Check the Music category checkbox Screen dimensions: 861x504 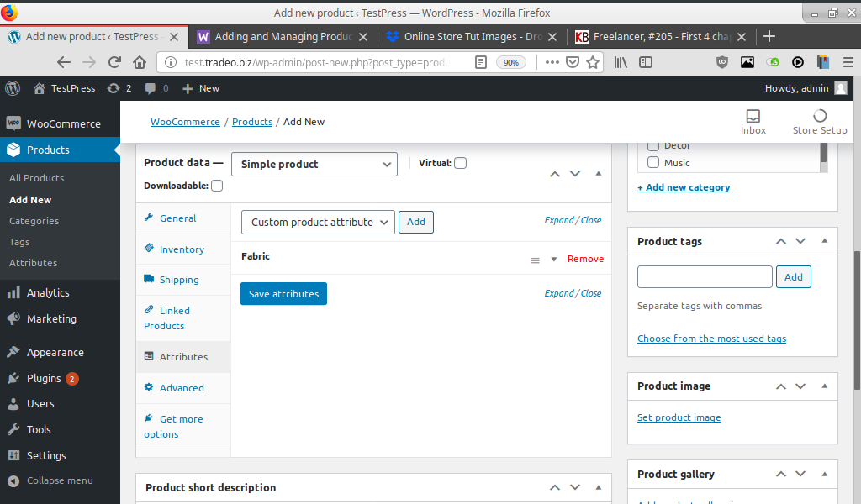(x=653, y=163)
